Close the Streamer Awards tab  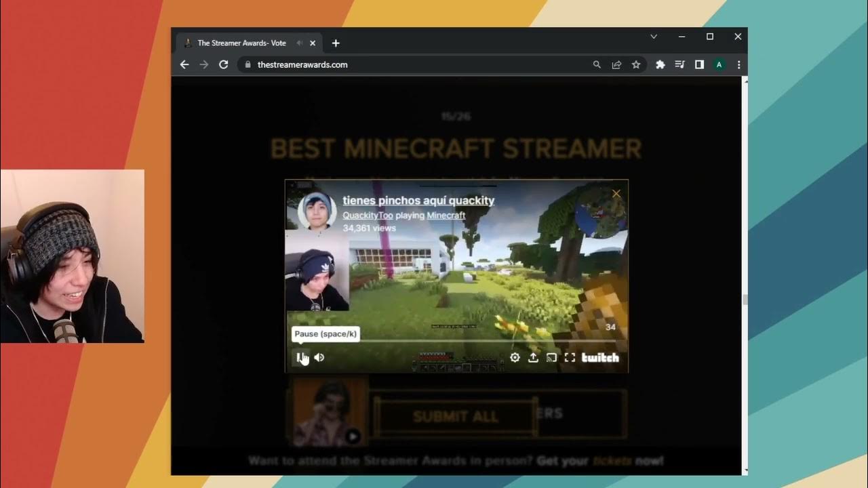pos(313,43)
